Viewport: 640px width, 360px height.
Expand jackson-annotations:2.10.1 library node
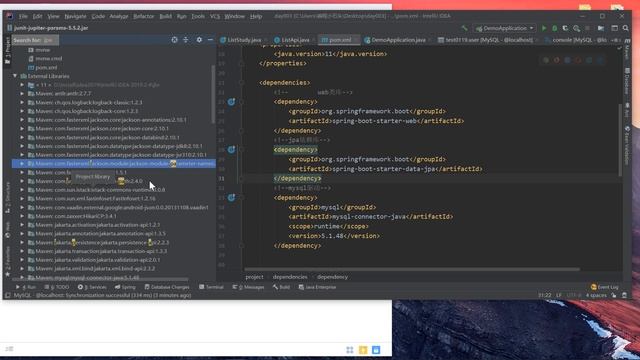coord(22,120)
